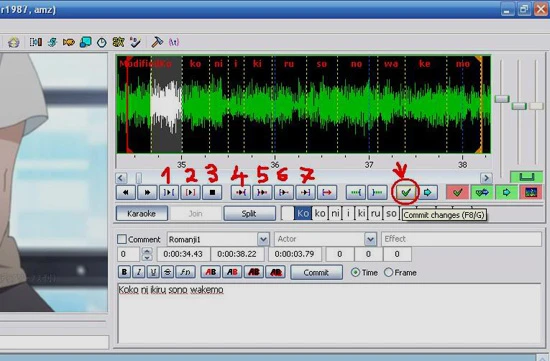Select the ni syllable box
This screenshot has width=550, height=361.
click(336, 213)
